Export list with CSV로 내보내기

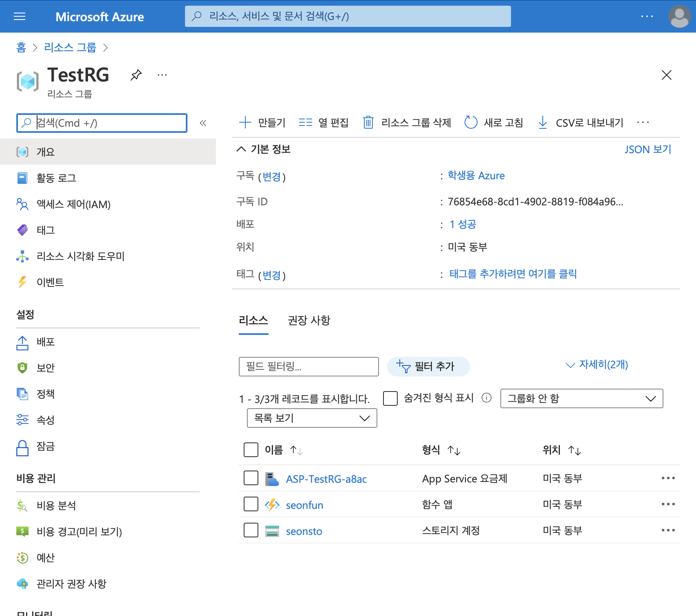pyautogui.click(x=580, y=123)
